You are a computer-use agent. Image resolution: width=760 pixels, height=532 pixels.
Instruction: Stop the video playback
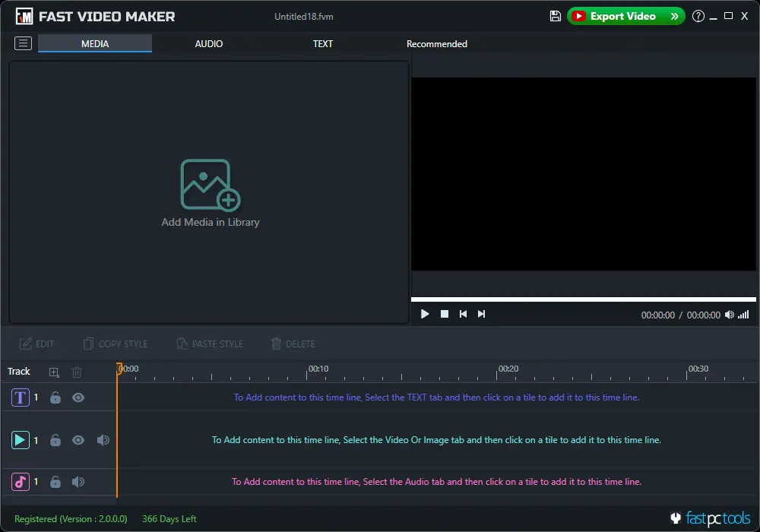pos(444,314)
